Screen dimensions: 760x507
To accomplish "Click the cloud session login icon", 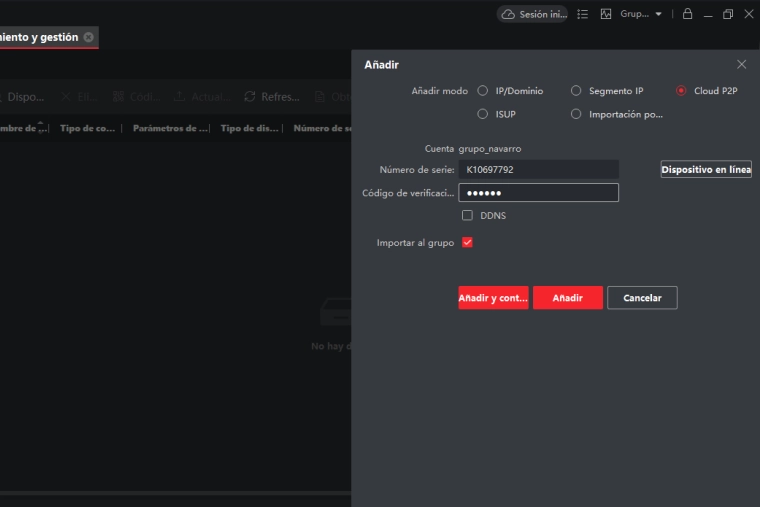I will pyautogui.click(x=508, y=14).
